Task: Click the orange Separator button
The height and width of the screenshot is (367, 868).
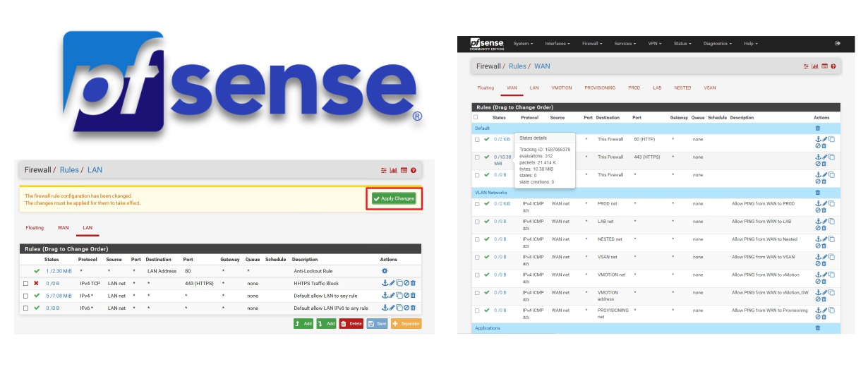Action: [406, 323]
